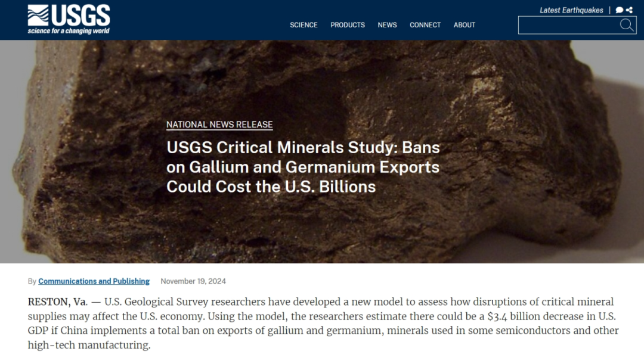Click the bold RESTON, Va. dateline

tap(57, 302)
